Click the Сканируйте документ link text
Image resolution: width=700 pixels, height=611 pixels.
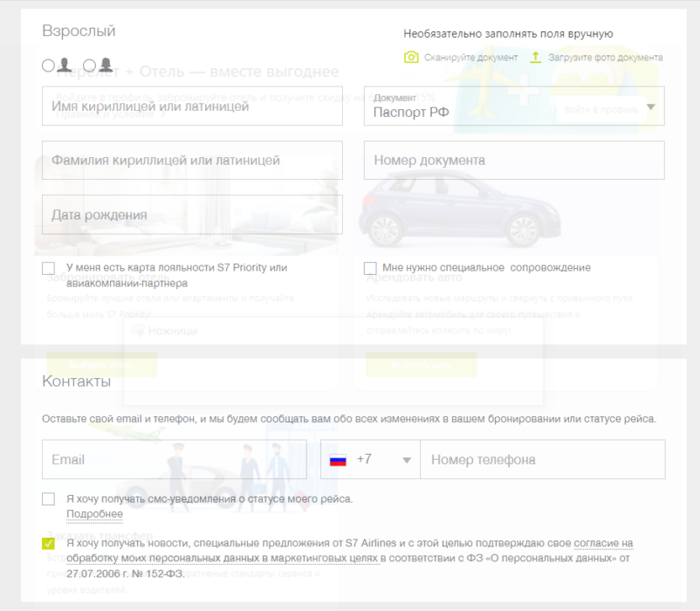pos(470,58)
